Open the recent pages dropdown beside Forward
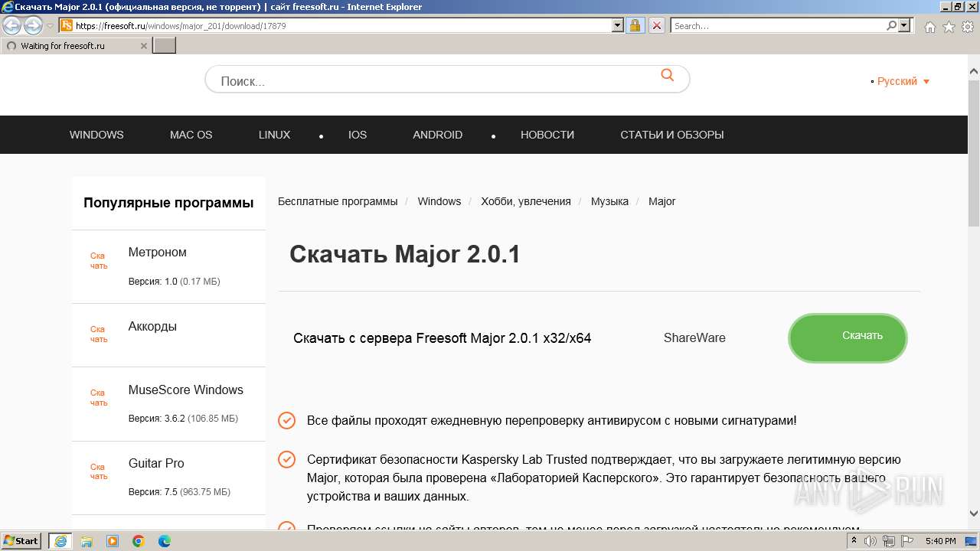This screenshot has width=980, height=551. coord(51,26)
